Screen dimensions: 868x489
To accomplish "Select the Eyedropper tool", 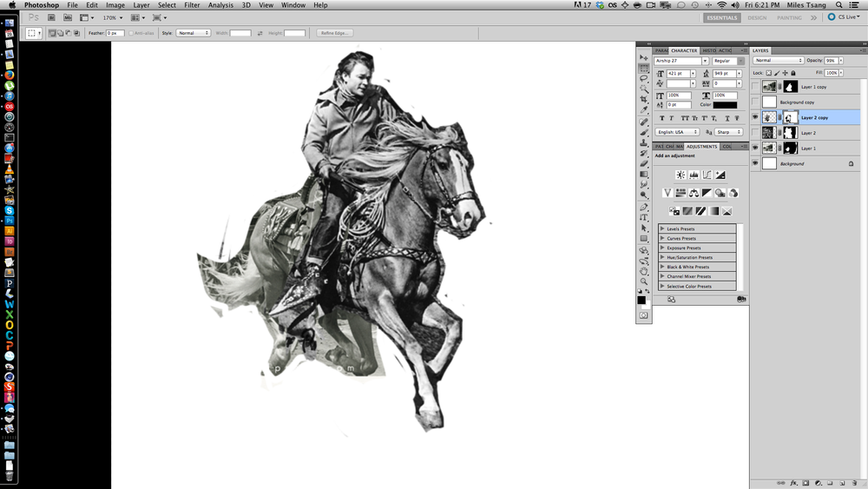I will pyautogui.click(x=644, y=109).
